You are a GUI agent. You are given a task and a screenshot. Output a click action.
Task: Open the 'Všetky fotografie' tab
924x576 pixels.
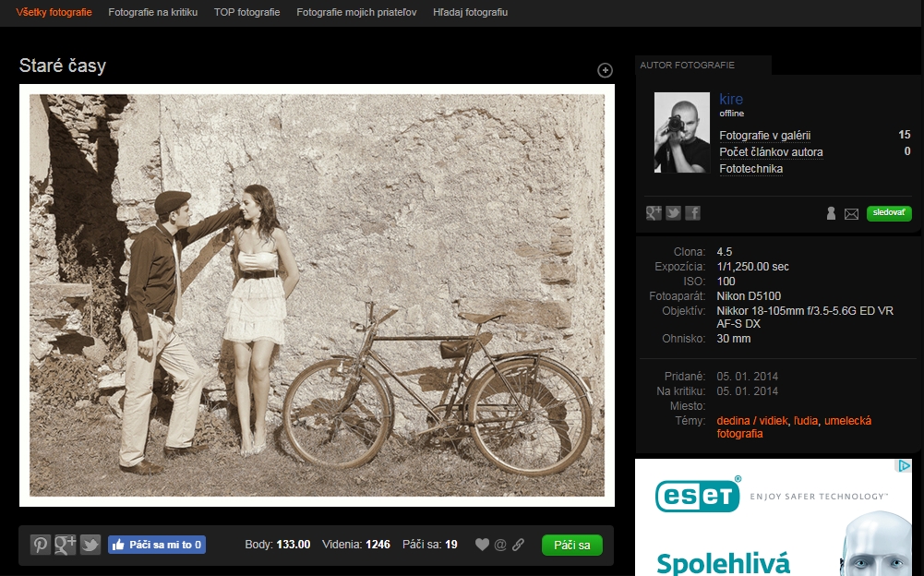(x=54, y=13)
